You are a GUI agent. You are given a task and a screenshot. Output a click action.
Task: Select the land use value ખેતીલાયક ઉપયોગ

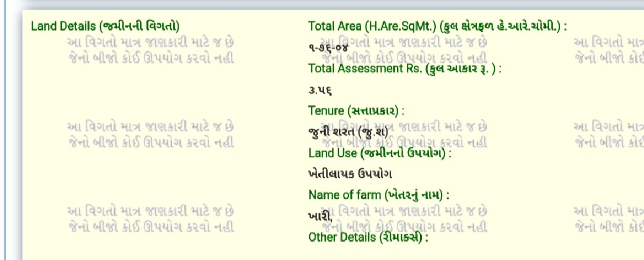[x=350, y=174]
